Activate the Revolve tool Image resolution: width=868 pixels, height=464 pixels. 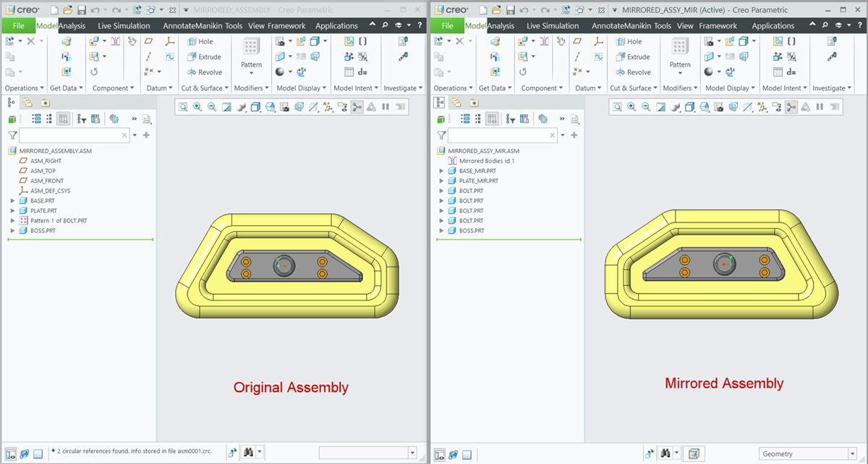pos(205,72)
